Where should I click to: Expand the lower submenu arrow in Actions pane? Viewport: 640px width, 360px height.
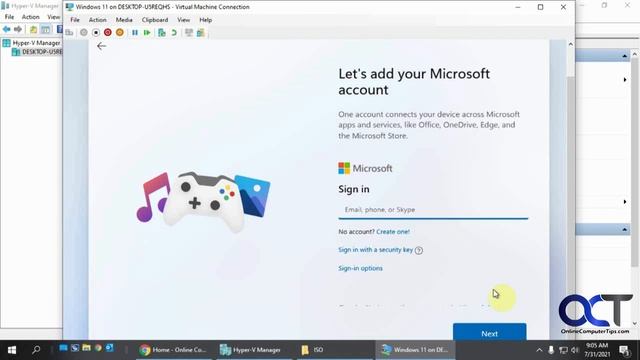[x=625, y=202]
